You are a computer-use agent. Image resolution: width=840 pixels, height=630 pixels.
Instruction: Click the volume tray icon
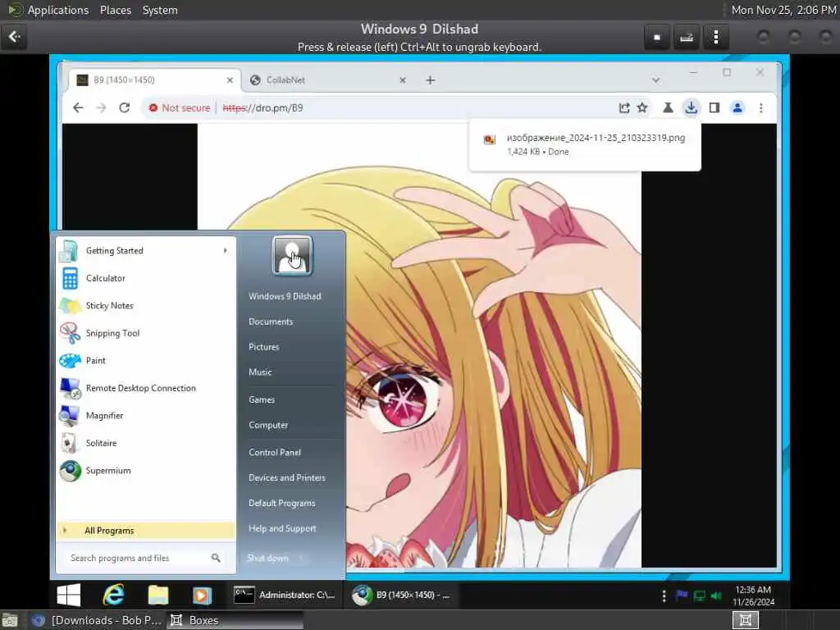tap(715, 596)
